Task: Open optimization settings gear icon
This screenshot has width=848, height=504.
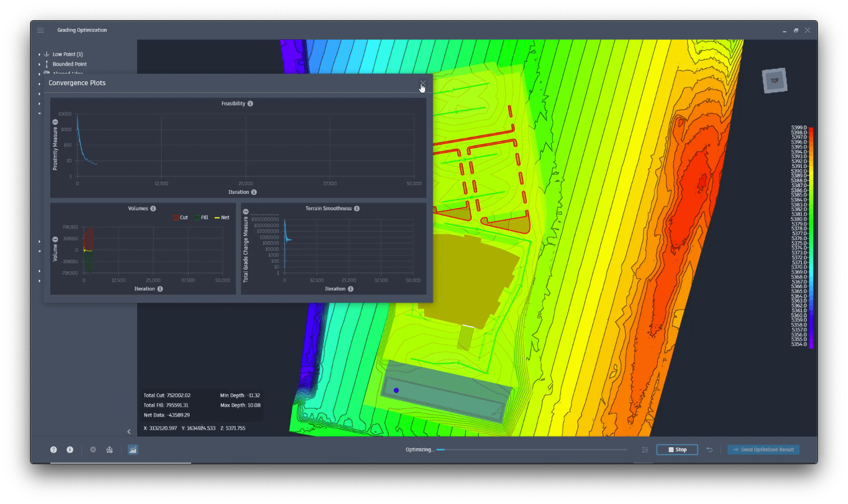Action: pyautogui.click(x=93, y=450)
